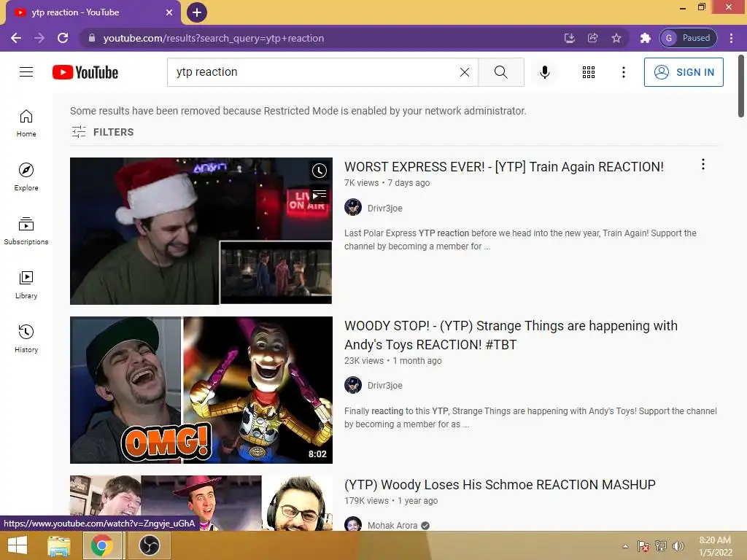
Task: Close the ytp reaction tab
Action: (x=169, y=12)
